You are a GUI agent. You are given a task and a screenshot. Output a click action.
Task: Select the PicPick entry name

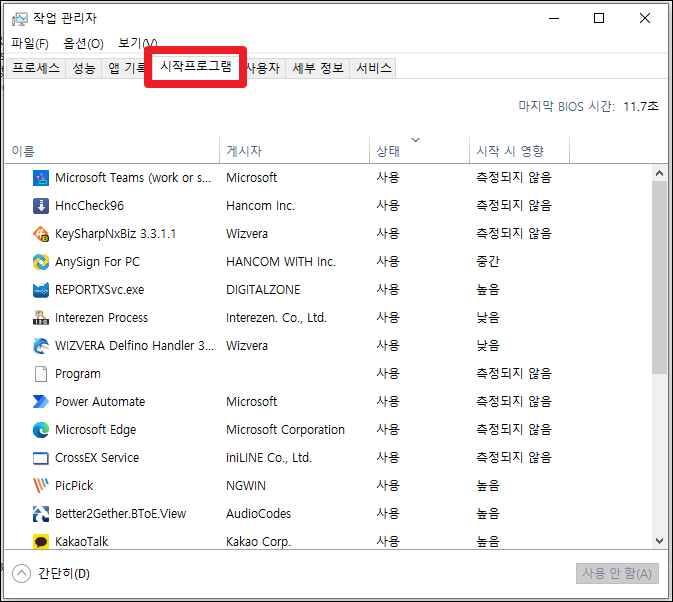(74, 486)
